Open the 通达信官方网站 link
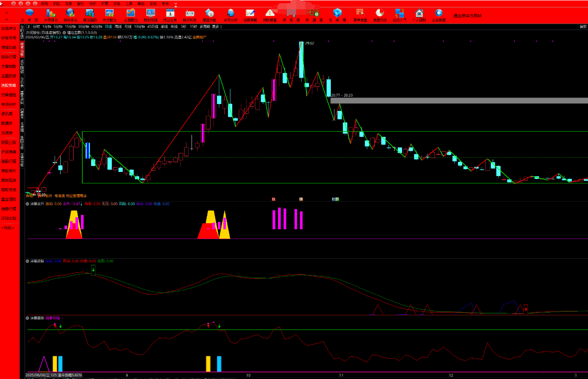Image resolution: width=588 pixels, height=379 pixels. click(467, 15)
